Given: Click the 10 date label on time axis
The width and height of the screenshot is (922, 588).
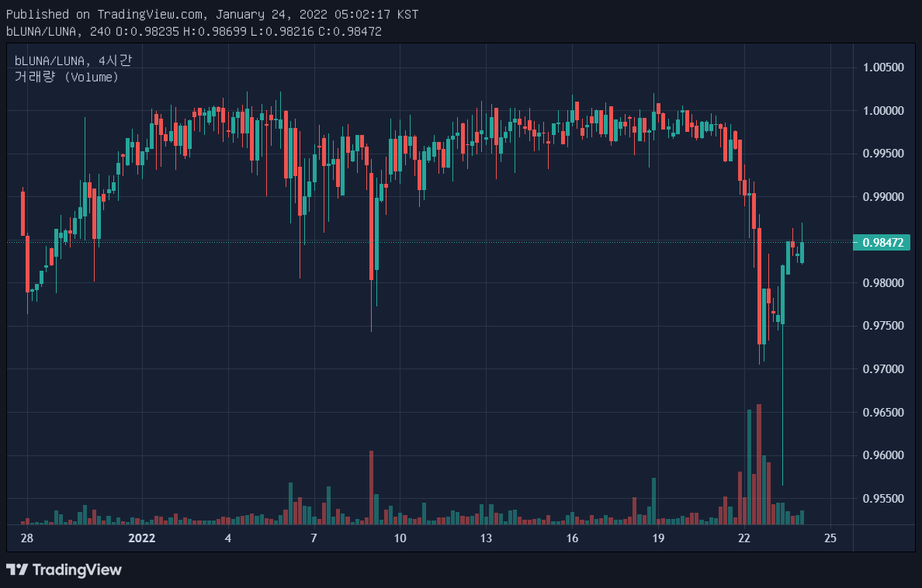Looking at the screenshot, I should [x=400, y=538].
